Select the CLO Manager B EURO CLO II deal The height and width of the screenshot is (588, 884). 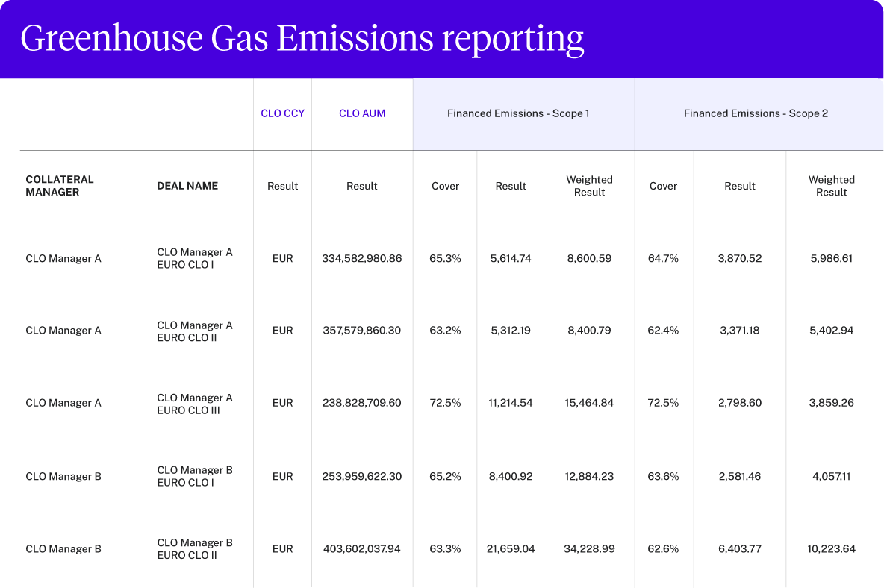tap(195, 548)
